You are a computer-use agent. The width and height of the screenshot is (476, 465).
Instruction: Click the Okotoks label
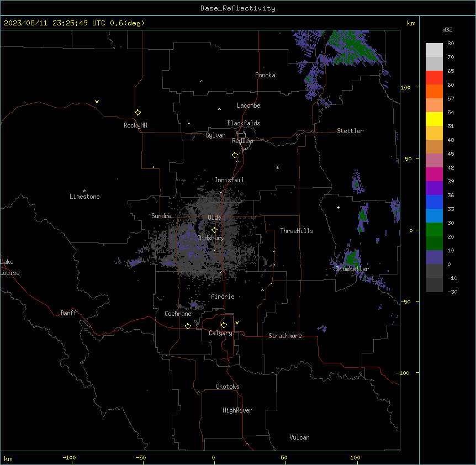pyautogui.click(x=228, y=387)
